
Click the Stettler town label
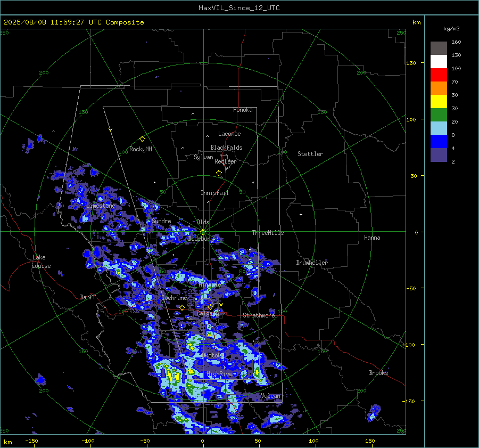tap(310, 154)
